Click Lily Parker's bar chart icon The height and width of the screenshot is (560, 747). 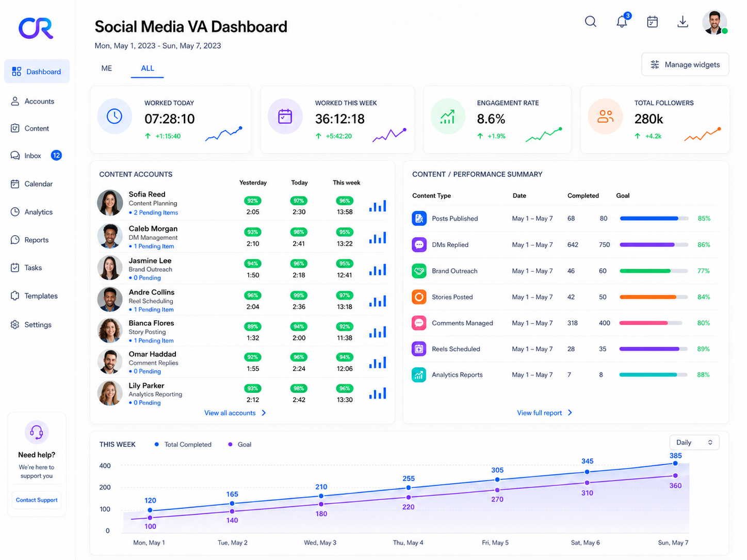tap(378, 393)
